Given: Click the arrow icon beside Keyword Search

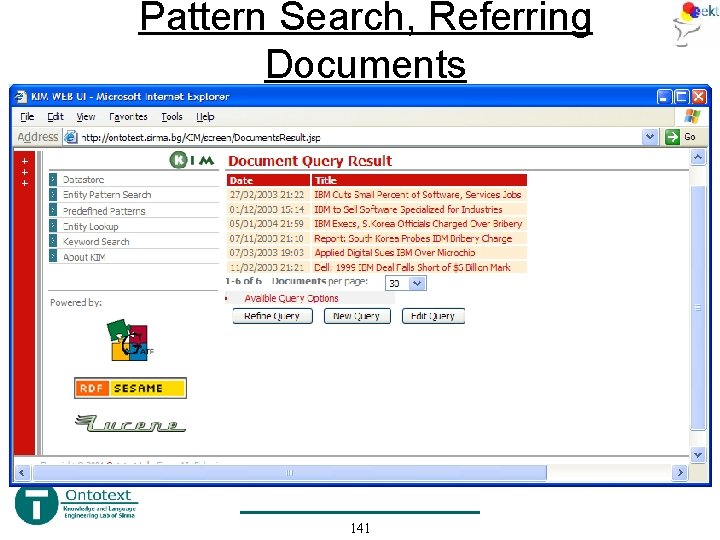Looking at the screenshot, I should point(53,241).
